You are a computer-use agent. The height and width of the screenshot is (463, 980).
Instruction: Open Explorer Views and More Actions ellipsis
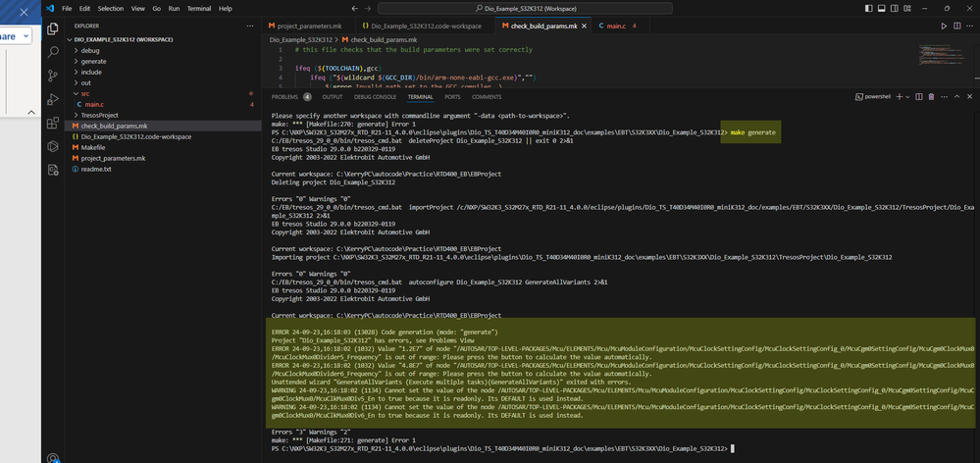[250, 26]
